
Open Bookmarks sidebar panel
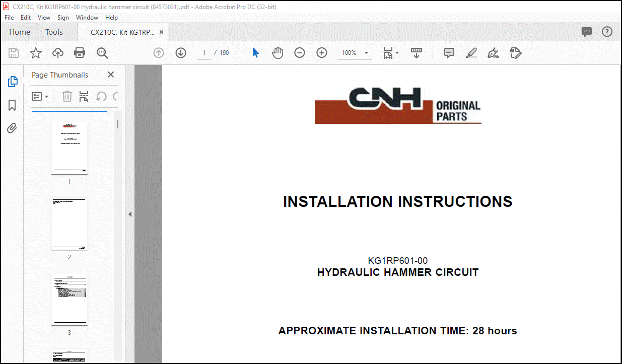[13, 105]
